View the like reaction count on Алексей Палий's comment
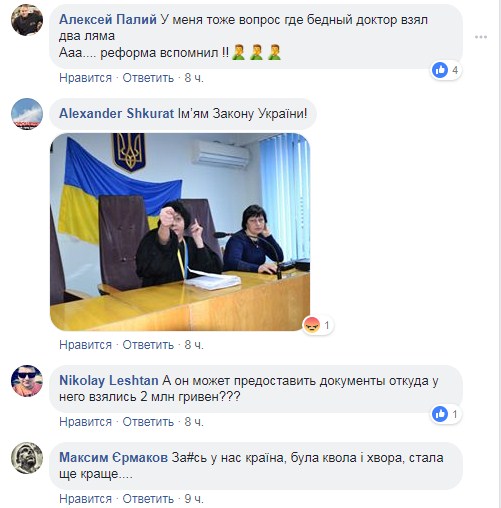This screenshot has height=508, width=501. point(446,70)
